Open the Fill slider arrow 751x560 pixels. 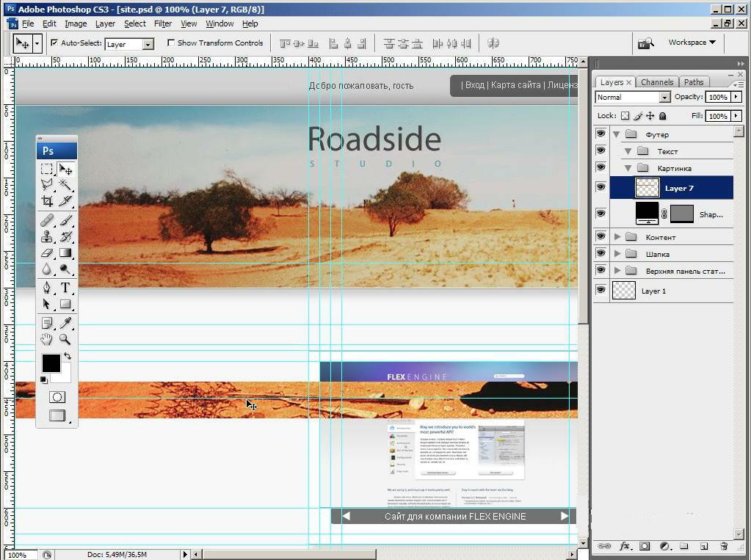click(736, 116)
